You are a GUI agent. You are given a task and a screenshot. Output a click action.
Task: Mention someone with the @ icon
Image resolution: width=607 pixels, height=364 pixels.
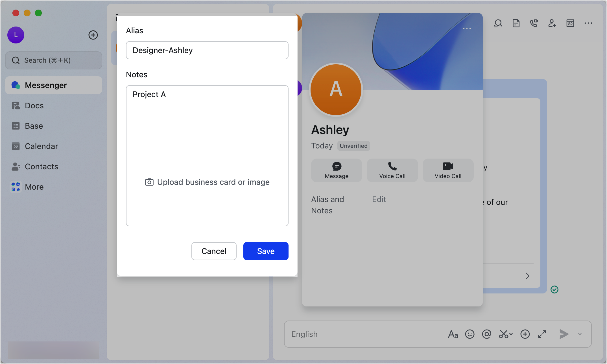(487, 334)
